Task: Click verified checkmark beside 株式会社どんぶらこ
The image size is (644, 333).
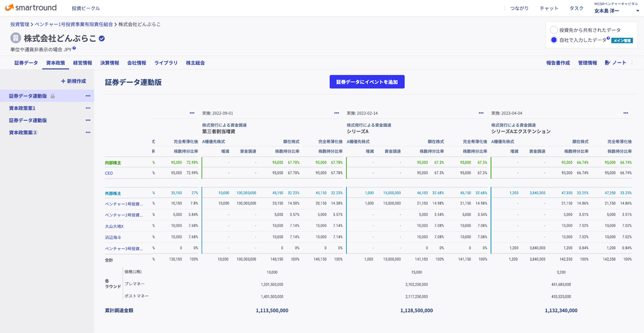Action: (x=101, y=38)
